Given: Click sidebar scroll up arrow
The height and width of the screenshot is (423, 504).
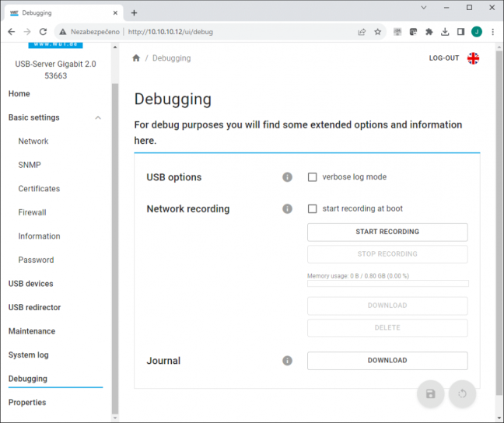Looking at the screenshot, I should (115, 47).
